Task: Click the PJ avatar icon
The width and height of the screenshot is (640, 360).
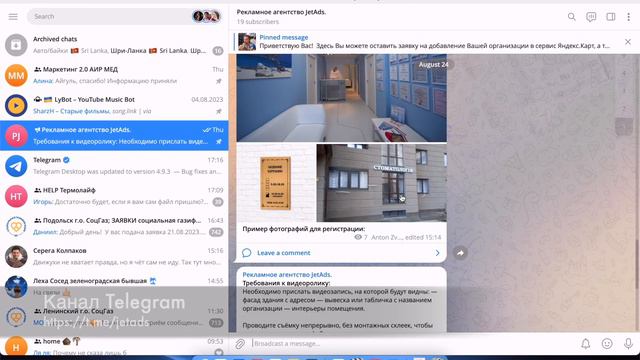Action: pyautogui.click(x=16, y=136)
